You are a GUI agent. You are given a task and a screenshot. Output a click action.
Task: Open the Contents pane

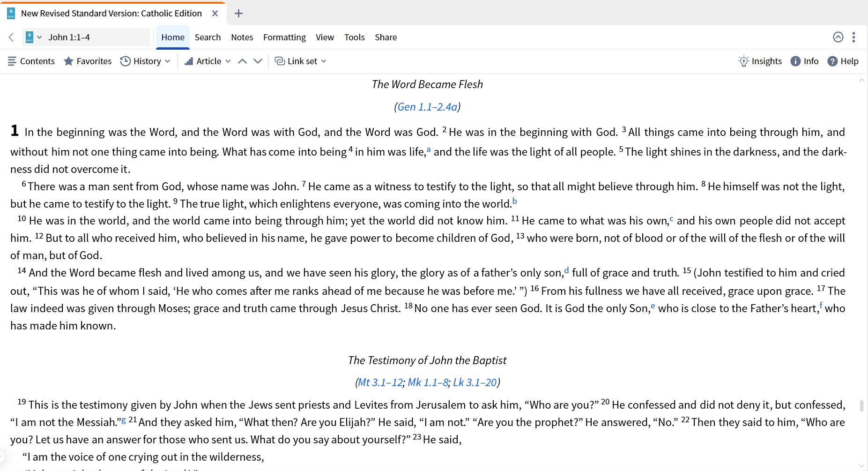click(31, 61)
